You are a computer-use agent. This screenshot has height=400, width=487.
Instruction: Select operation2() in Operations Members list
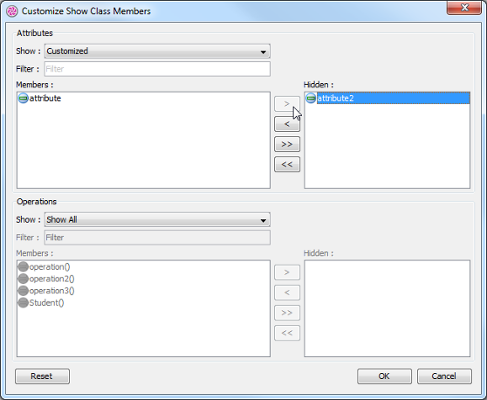click(52, 279)
